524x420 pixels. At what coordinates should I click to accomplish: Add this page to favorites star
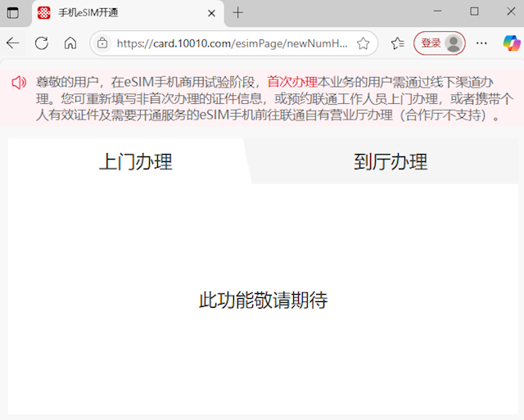[x=363, y=43]
